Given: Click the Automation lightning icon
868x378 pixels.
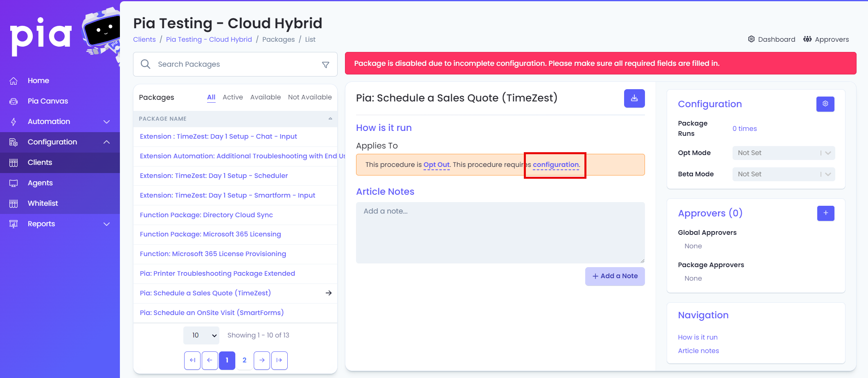Looking at the screenshot, I should tap(14, 122).
